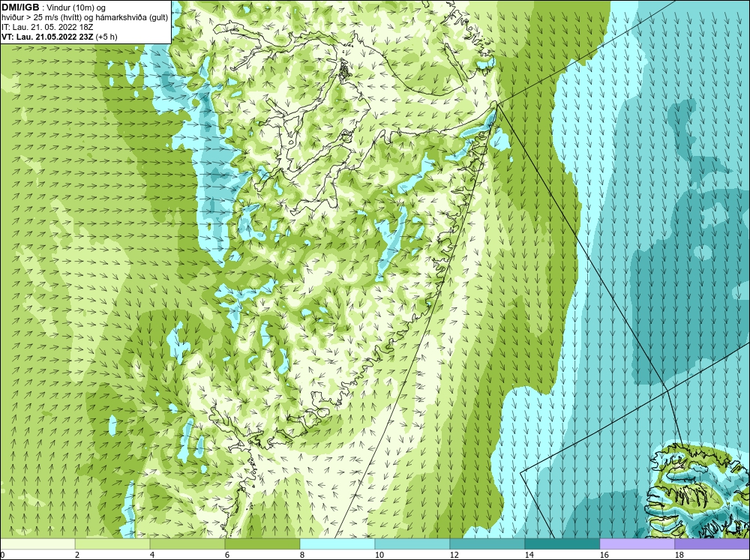Click legend scale label 4
This screenshot has height=560, width=750.
pos(152,555)
